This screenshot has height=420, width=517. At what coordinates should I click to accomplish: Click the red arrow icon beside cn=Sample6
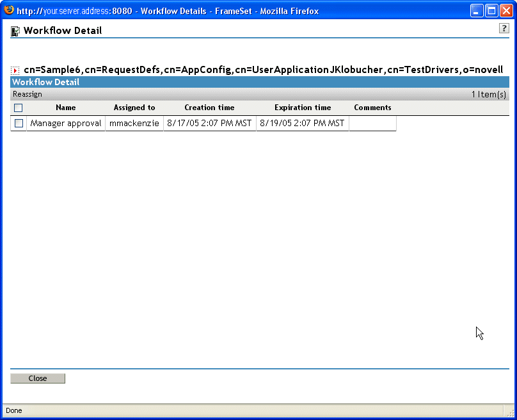(15, 70)
